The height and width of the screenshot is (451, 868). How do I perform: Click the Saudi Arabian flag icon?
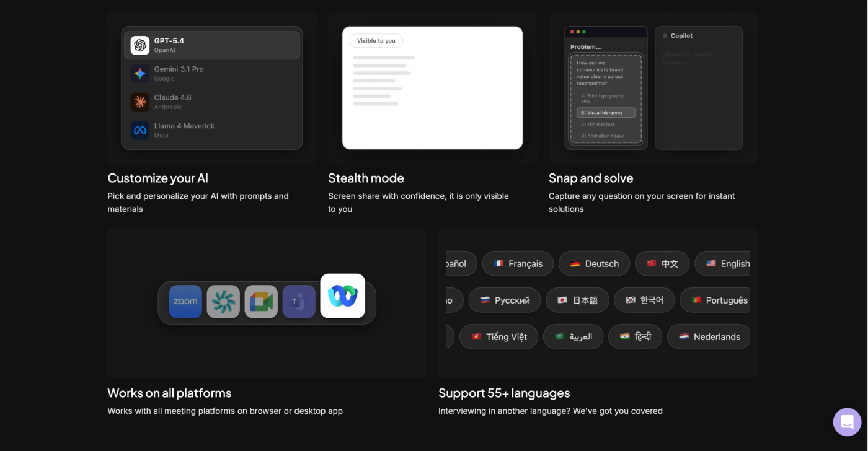click(559, 336)
